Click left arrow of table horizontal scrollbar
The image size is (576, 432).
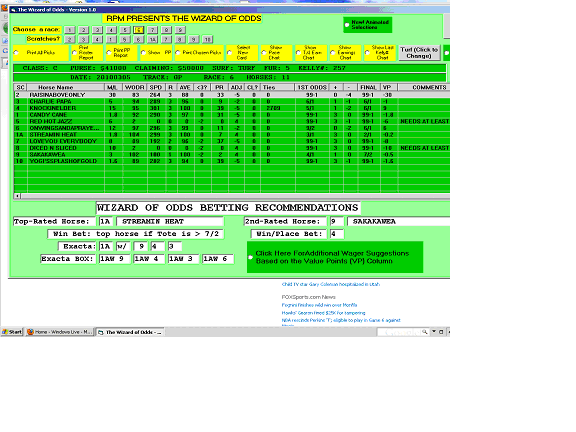point(17,196)
